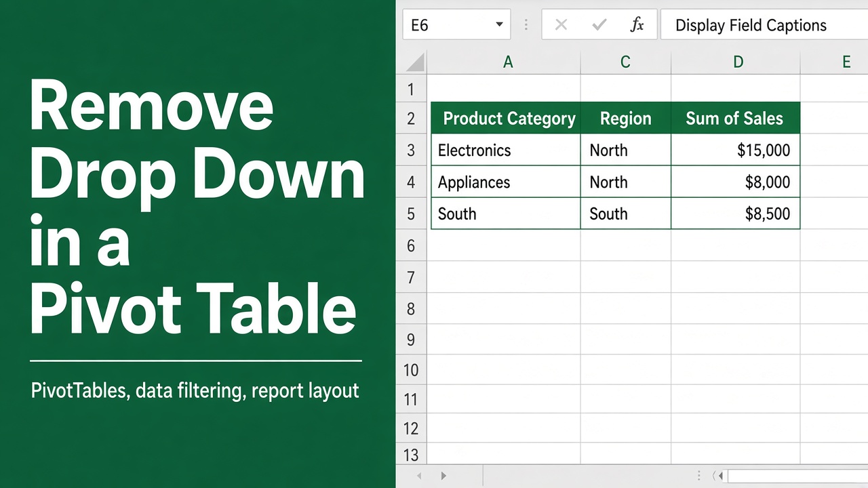
Task: Select row 8 header
Action: [411, 308]
